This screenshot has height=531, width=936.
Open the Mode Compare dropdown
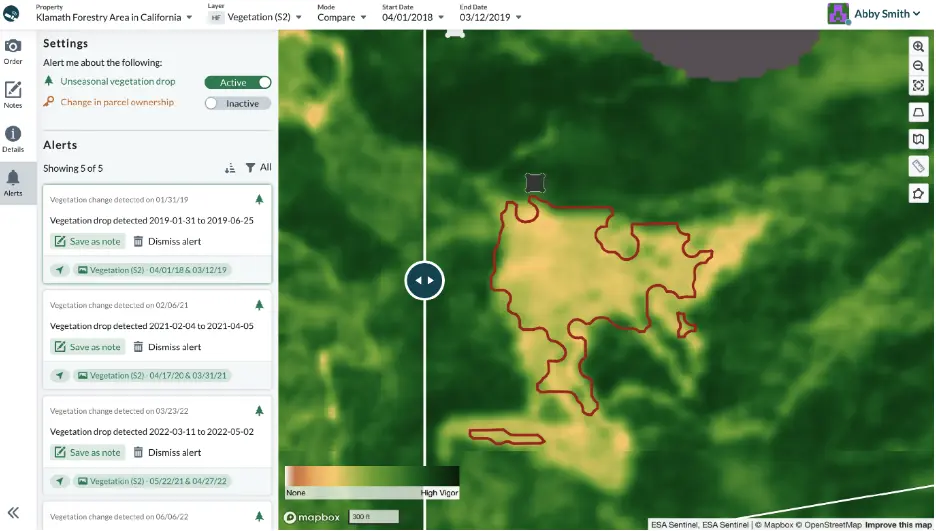point(341,17)
